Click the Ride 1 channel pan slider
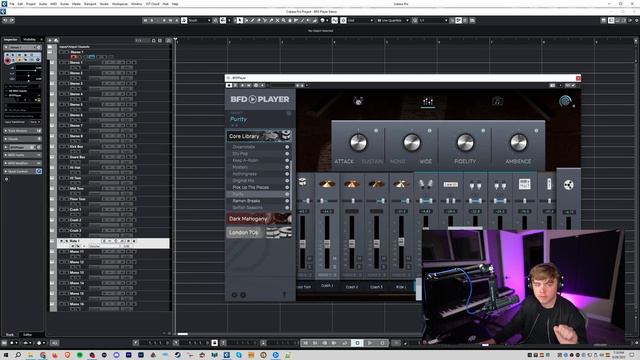Screen dimensions: 640x360 pos(401,201)
